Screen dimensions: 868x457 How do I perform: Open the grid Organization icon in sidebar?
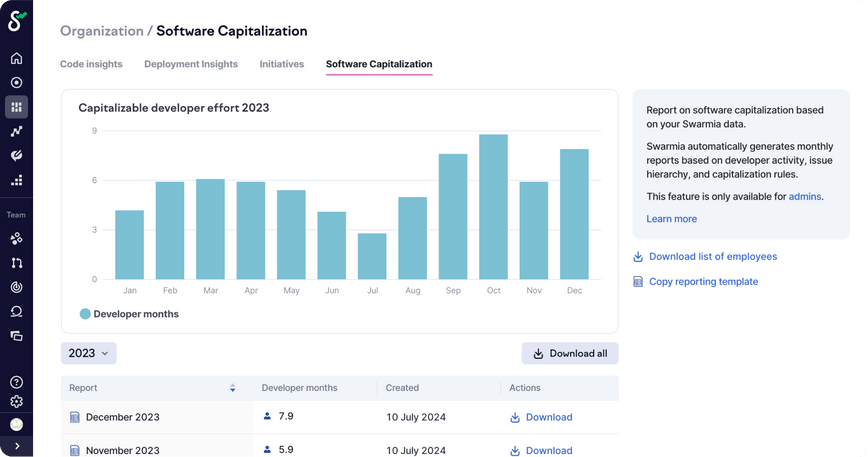17,107
